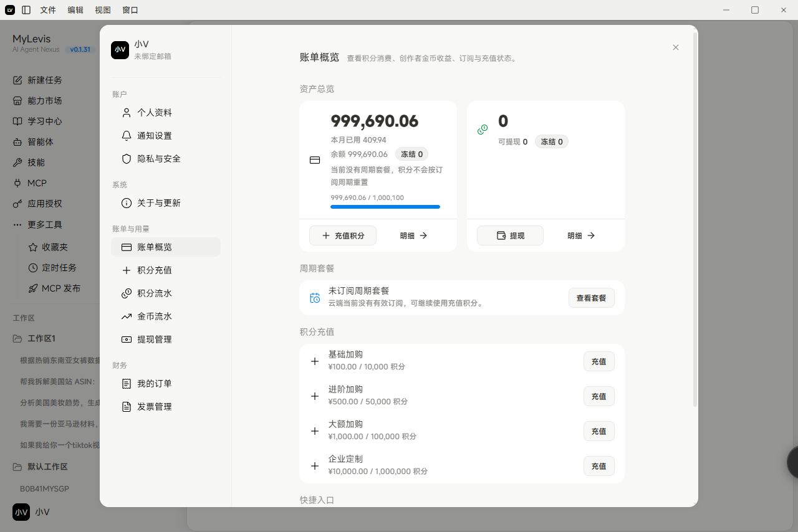Click the bell icon for 通知设置
Image resolution: width=798 pixels, height=532 pixels.
click(127, 136)
